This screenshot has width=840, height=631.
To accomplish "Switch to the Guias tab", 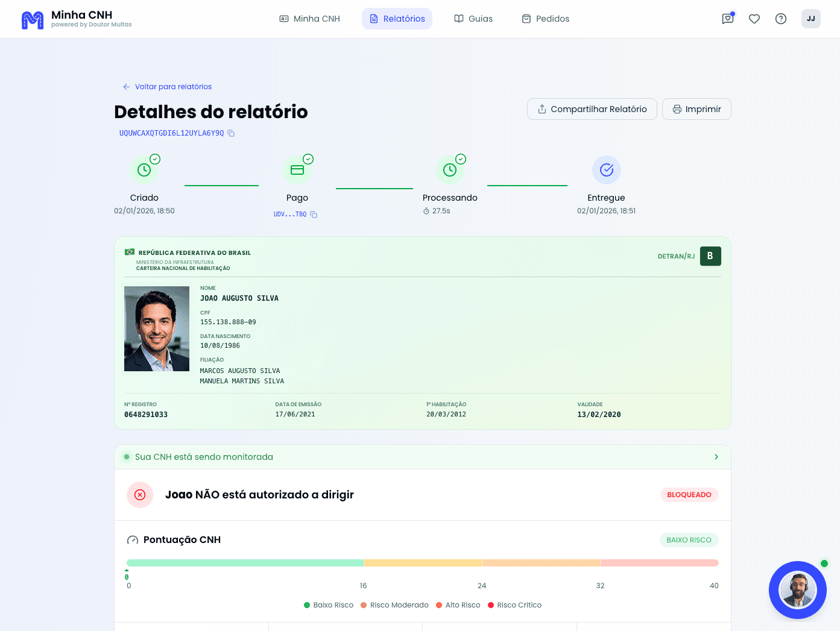I will click(x=473, y=19).
